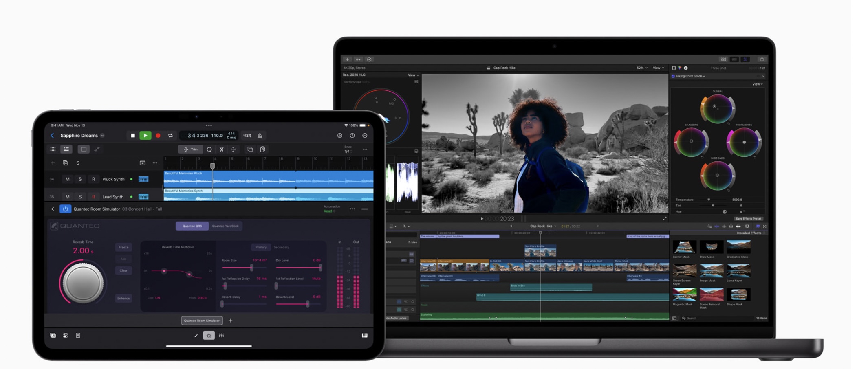Select the Quantec Room Simulator plugin slot
Viewport: 868px width, 369px height.
[x=202, y=321]
